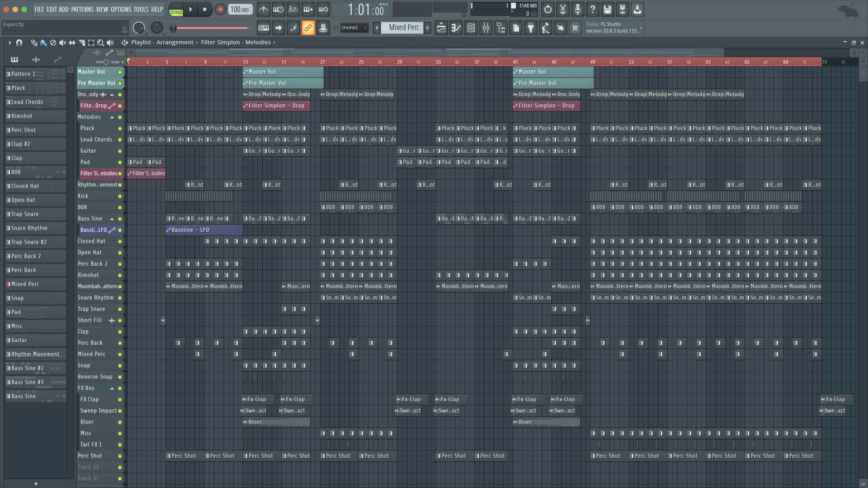868x488 pixels.
Task: Toggle step editing arrow icon
Action: point(278,28)
